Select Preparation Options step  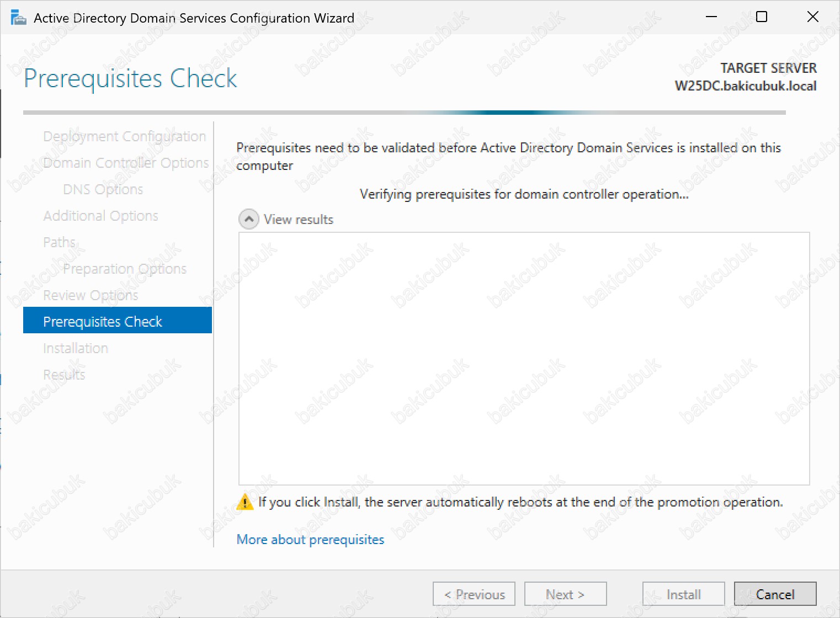tap(125, 269)
